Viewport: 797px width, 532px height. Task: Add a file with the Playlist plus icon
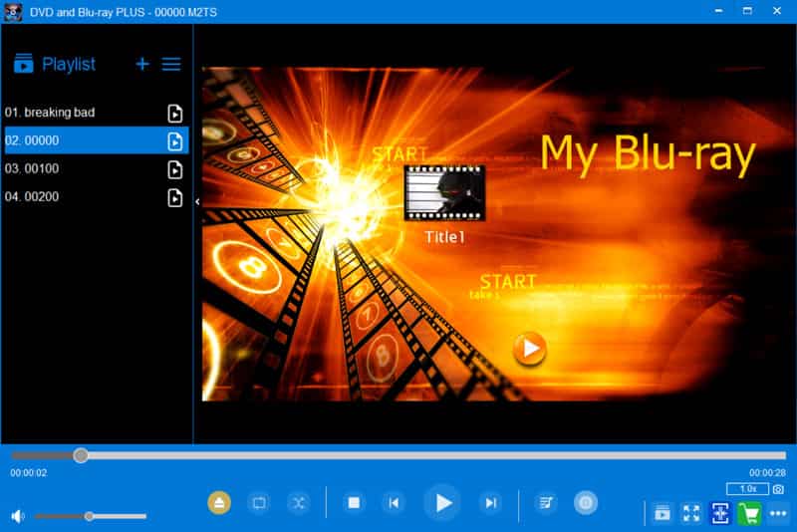coord(142,64)
